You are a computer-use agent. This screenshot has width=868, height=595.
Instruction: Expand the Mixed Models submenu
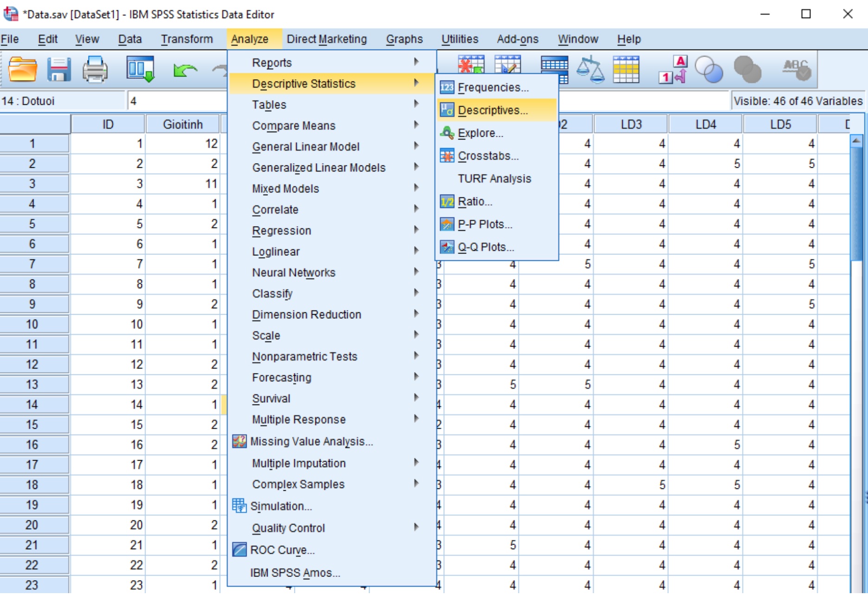tap(332, 189)
